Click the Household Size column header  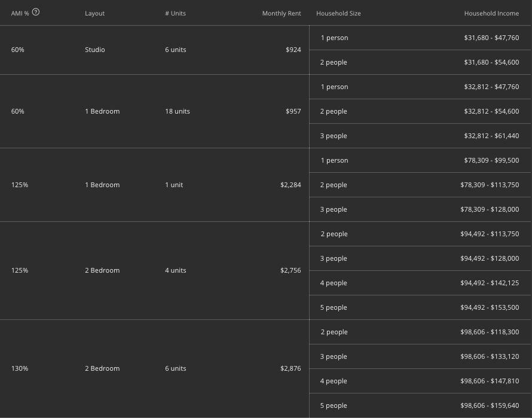coord(338,13)
